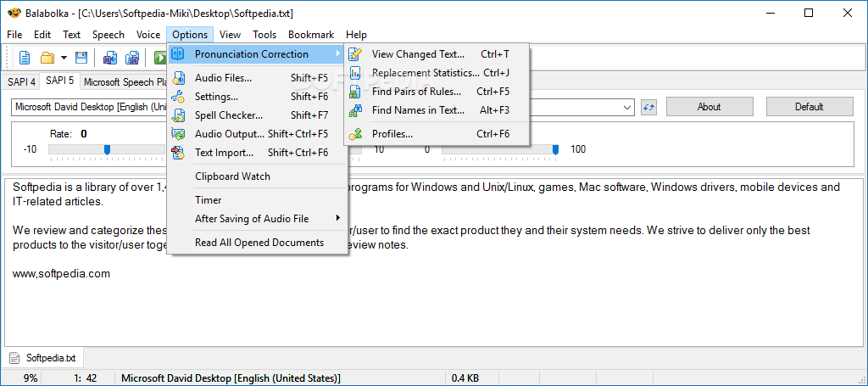Click the Open folder toolbar icon

[47, 57]
